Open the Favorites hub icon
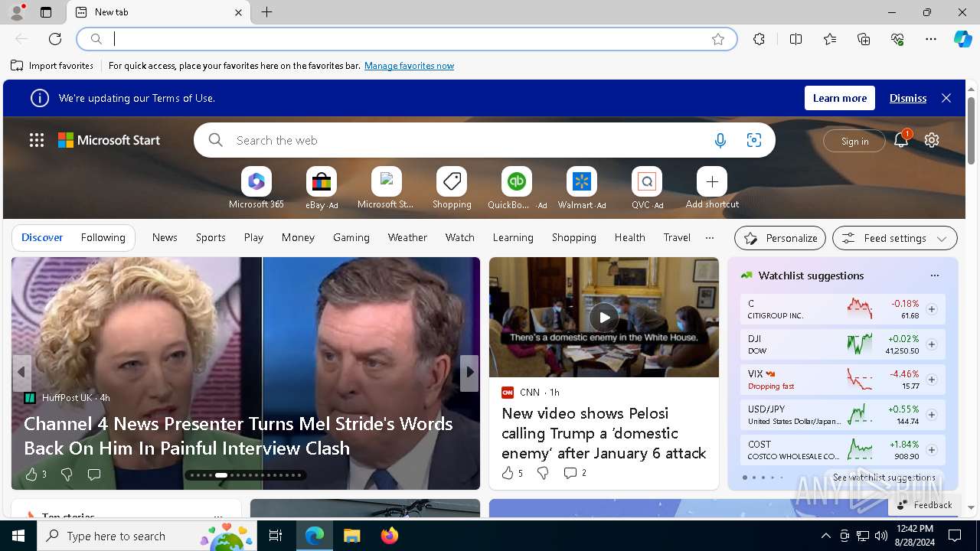This screenshot has width=980, height=551. click(x=830, y=39)
